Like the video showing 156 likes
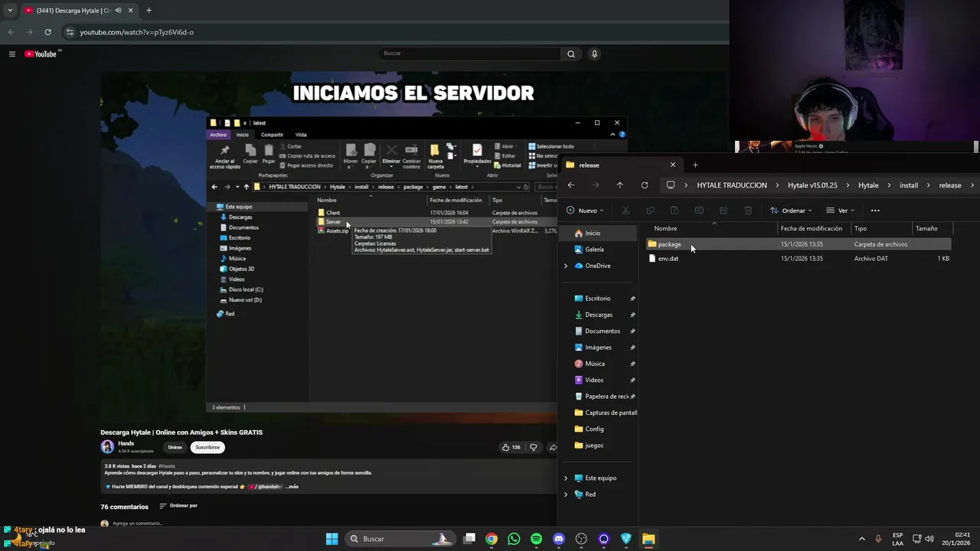Screen dimensions: 980x551 [x=511, y=447]
